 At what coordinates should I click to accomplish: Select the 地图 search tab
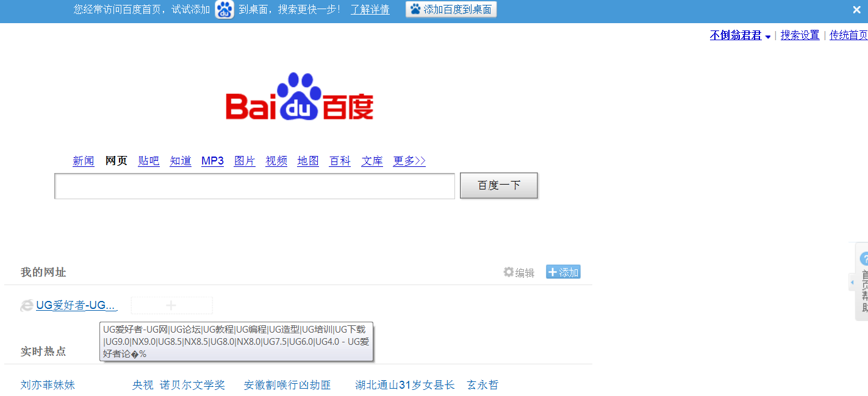click(308, 161)
